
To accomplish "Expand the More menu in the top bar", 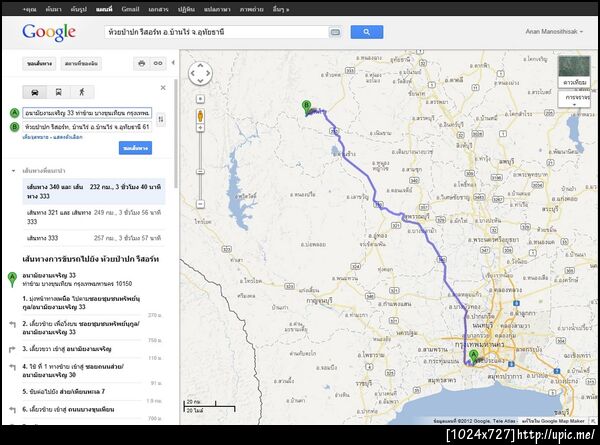I will click(281, 9).
